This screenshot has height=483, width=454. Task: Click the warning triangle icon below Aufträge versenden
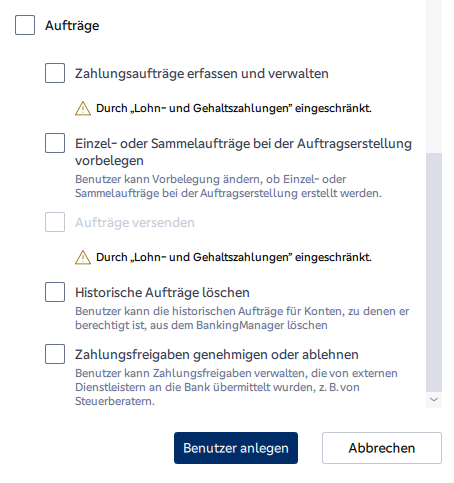point(83,258)
